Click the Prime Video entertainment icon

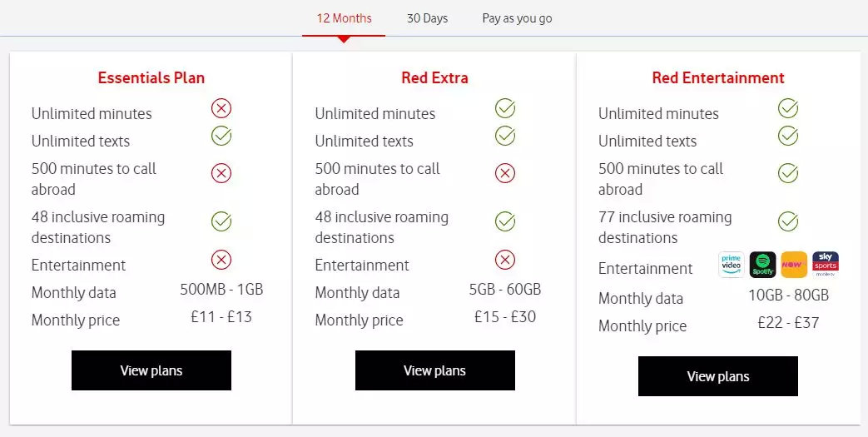click(732, 265)
